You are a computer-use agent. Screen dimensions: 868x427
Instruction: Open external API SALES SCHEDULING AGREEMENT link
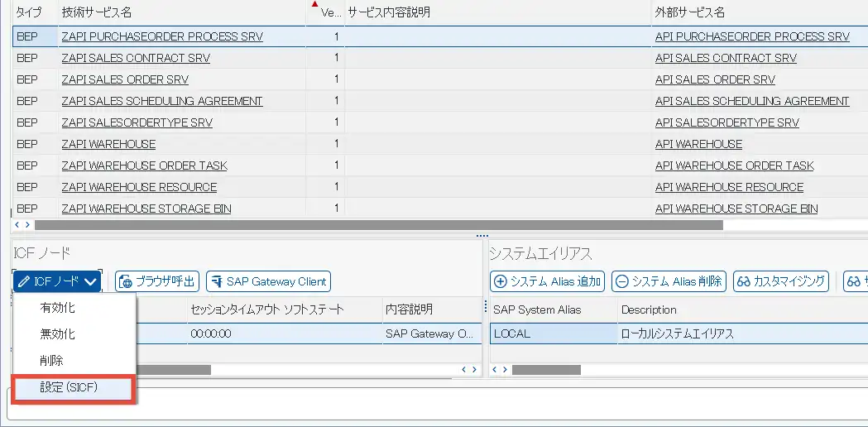(752, 101)
